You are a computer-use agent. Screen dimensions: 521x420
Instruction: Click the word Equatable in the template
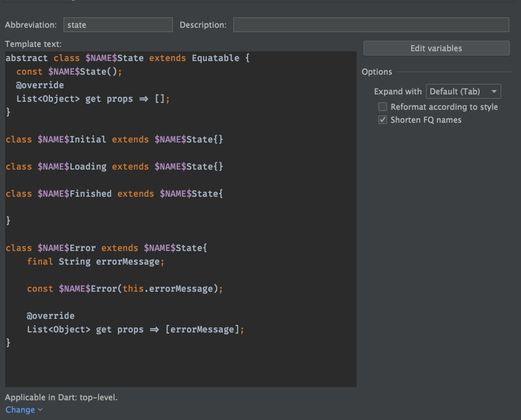click(215, 57)
